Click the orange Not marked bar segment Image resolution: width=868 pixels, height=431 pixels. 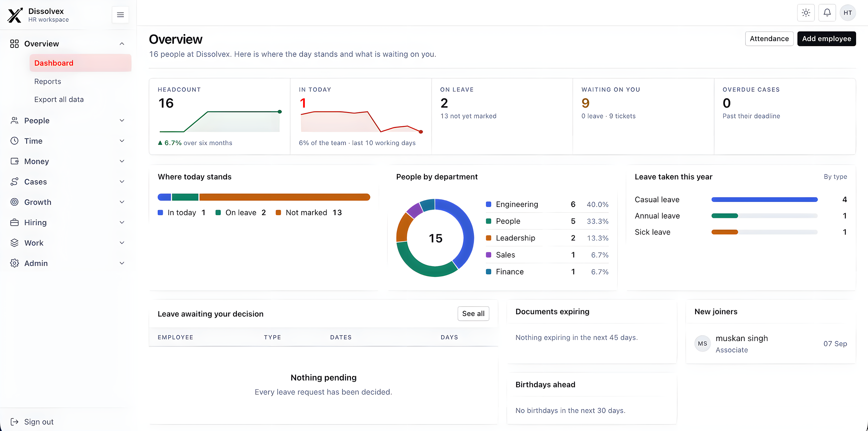point(285,197)
